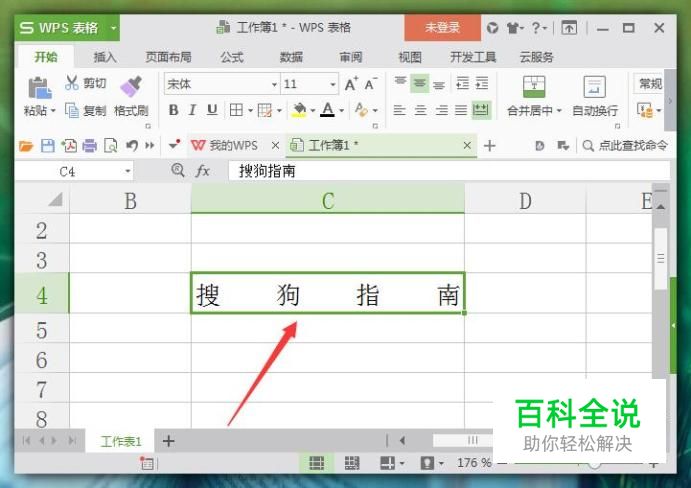Switch to the 数据 tab
Viewport: 691px width, 488px height.
(x=291, y=57)
